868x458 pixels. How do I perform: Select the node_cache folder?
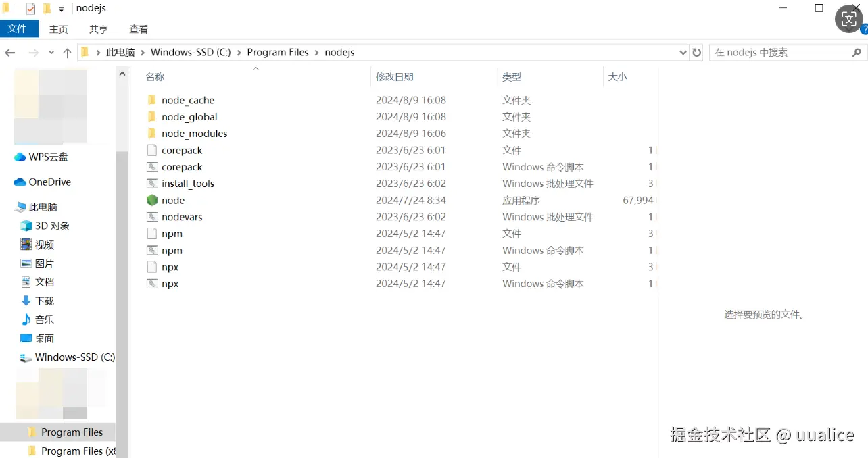(188, 99)
